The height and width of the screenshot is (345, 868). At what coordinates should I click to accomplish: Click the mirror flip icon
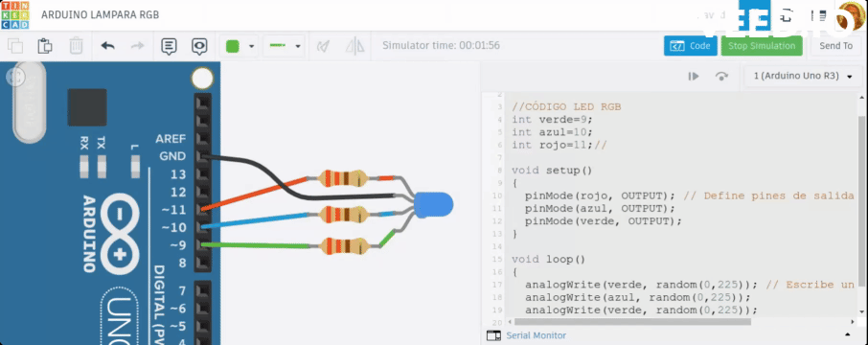[x=354, y=46]
